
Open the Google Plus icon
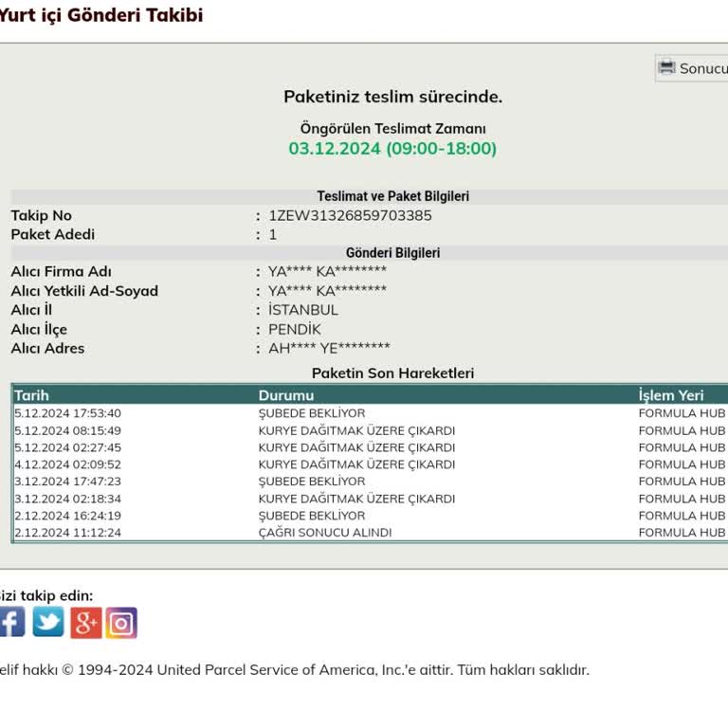tap(86, 623)
